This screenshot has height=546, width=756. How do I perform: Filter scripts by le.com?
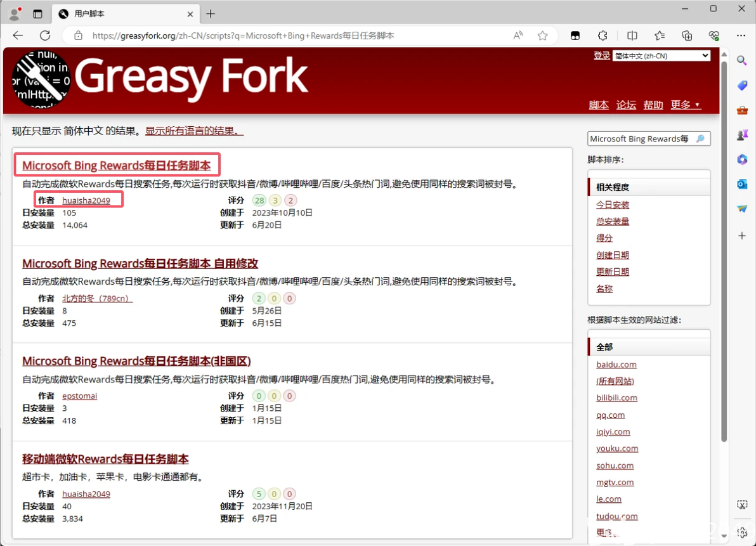click(x=608, y=499)
